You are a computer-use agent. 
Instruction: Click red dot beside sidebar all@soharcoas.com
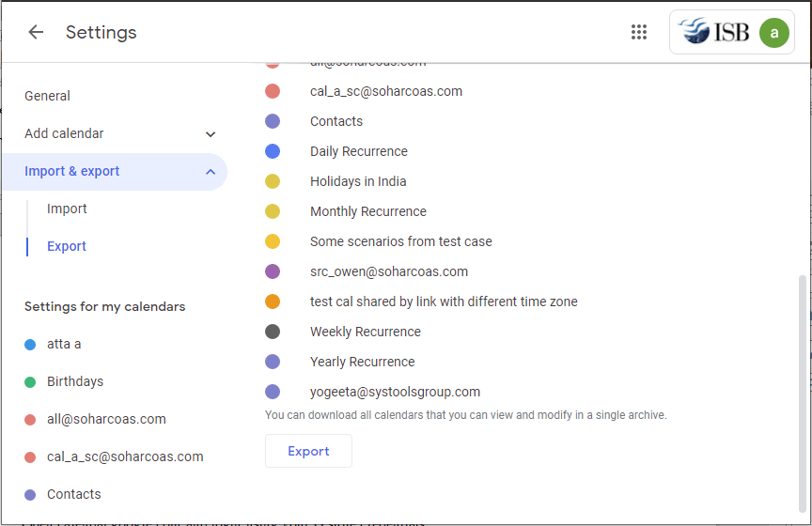click(30, 420)
